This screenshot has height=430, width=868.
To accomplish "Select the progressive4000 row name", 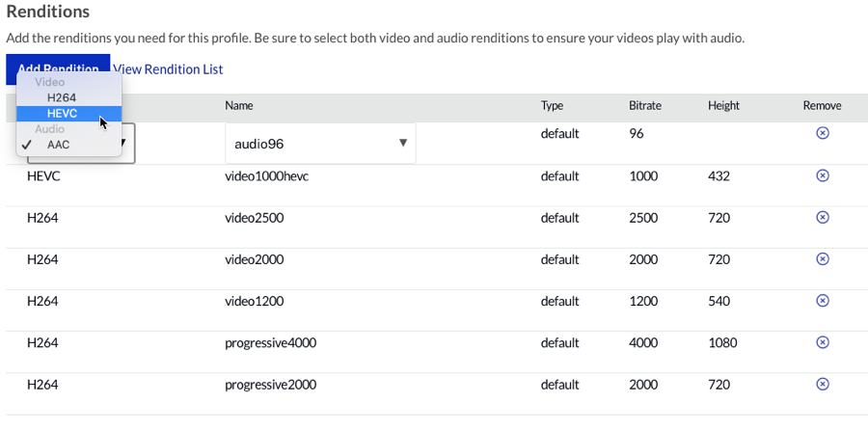I will (270, 343).
